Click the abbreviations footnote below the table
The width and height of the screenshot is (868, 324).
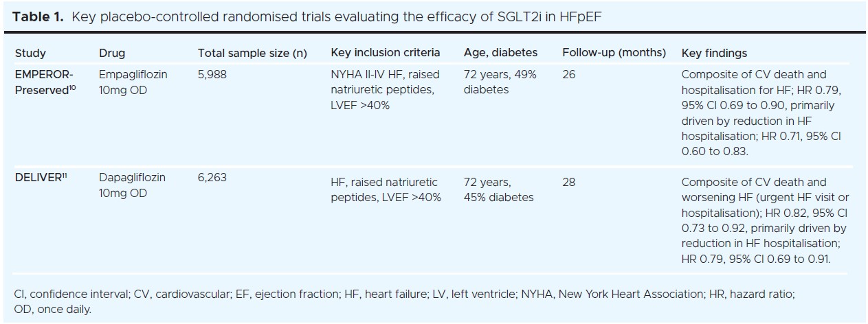tap(404, 301)
